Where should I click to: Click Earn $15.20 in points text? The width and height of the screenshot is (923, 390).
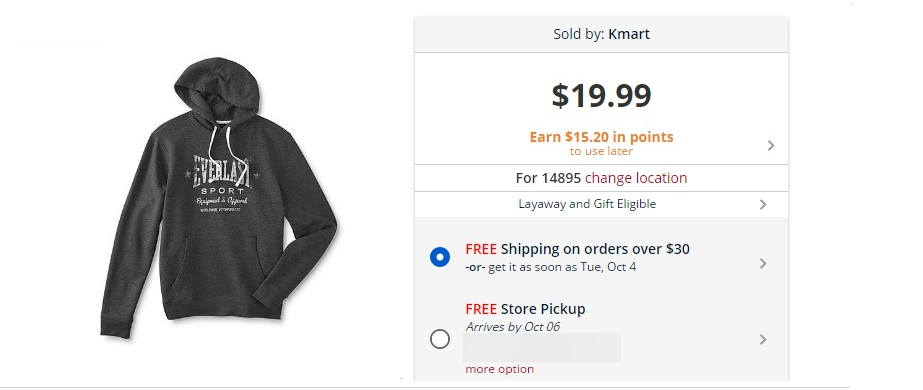601,137
